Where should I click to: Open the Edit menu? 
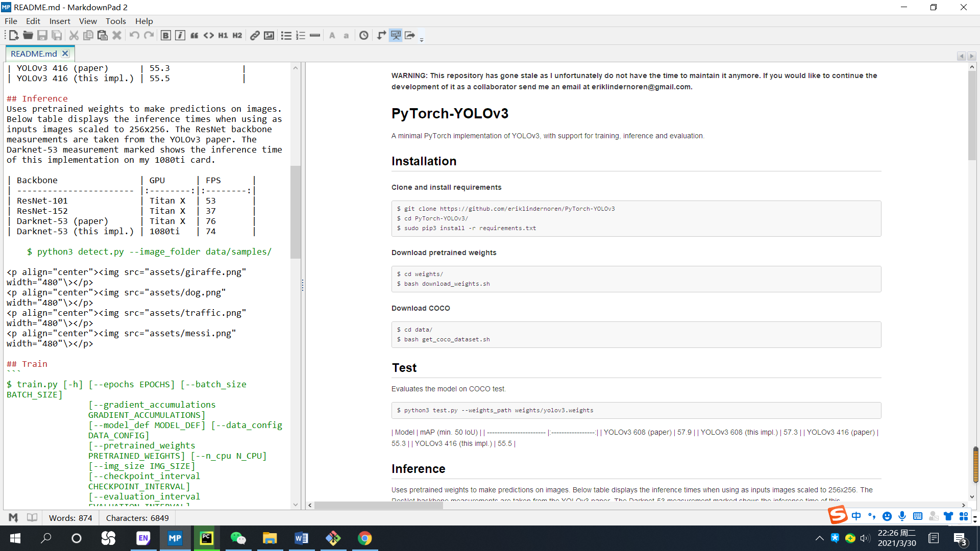point(33,21)
